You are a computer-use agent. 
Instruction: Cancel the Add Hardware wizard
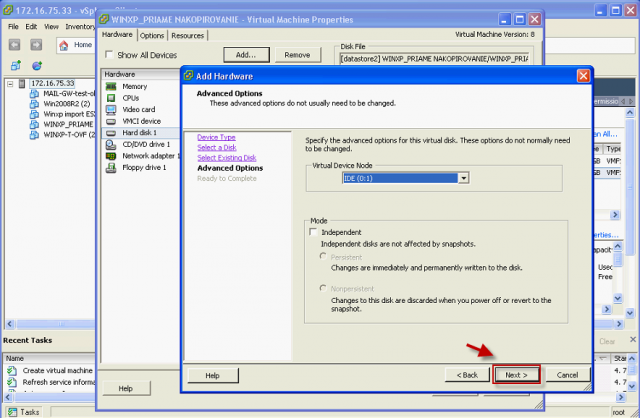click(x=567, y=375)
